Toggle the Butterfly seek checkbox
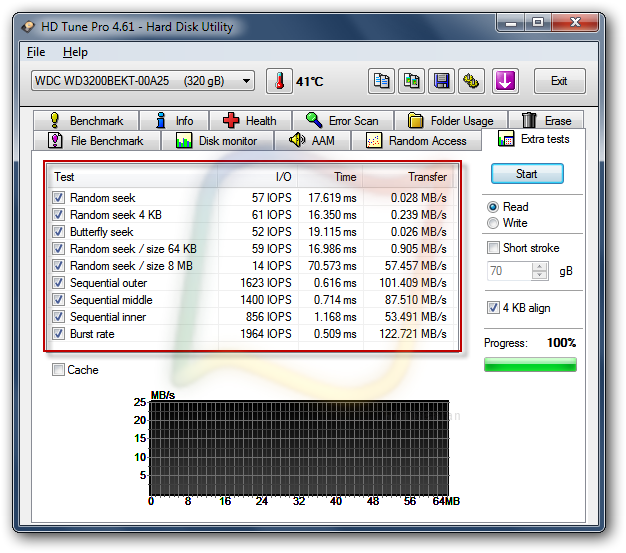This screenshot has height=553, width=626. click(x=58, y=232)
